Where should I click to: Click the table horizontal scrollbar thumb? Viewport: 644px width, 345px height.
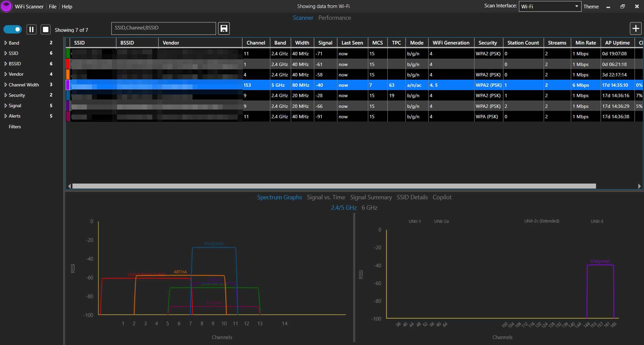[x=334, y=186]
